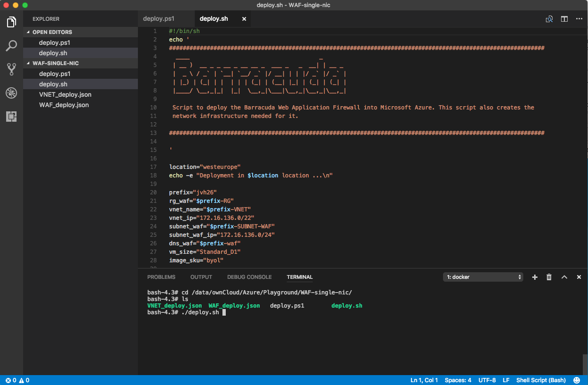Click Shell Script (Bash) language mode
The width and height of the screenshot is (588, 385).
pos(541,380)
